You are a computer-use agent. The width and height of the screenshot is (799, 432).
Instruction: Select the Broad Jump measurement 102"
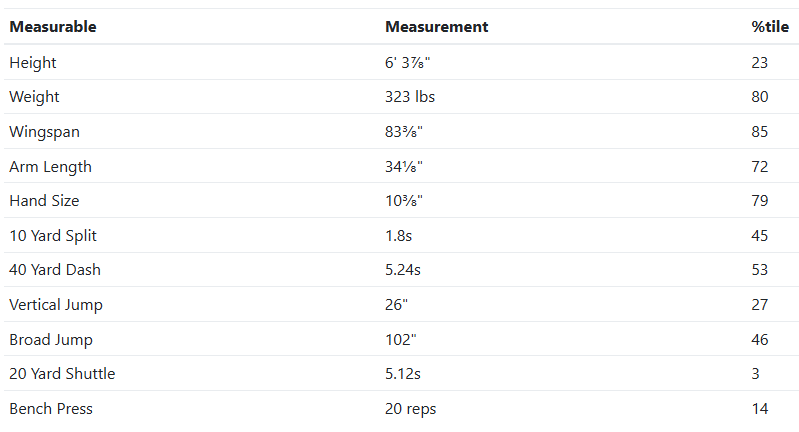point(401,340)
